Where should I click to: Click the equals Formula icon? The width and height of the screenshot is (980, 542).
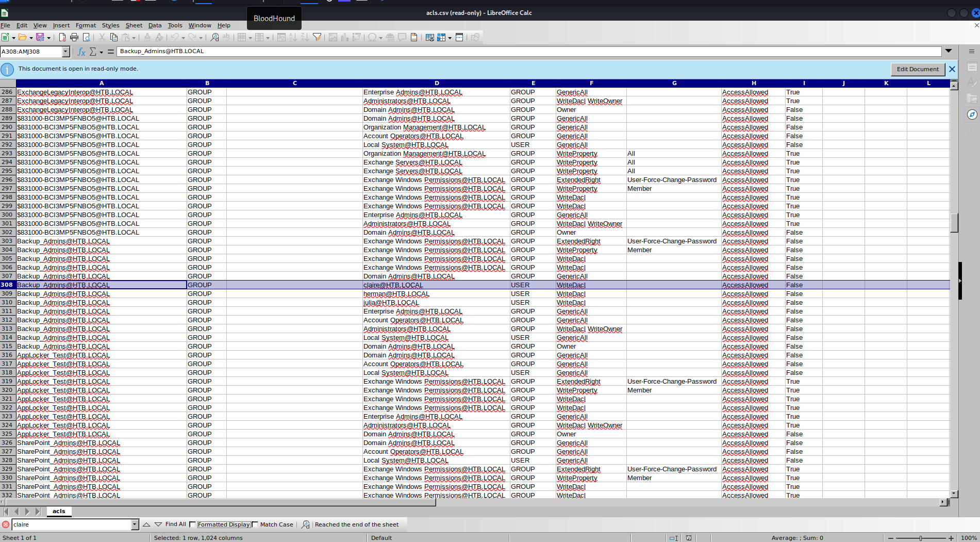point(111,52)
